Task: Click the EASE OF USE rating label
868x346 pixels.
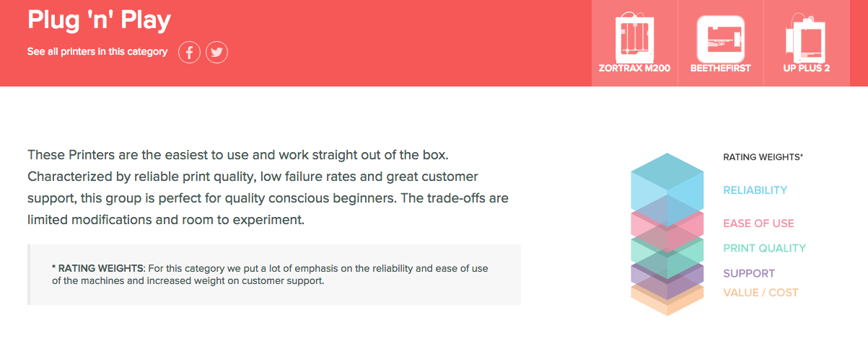Action: [x=758, y=223]
